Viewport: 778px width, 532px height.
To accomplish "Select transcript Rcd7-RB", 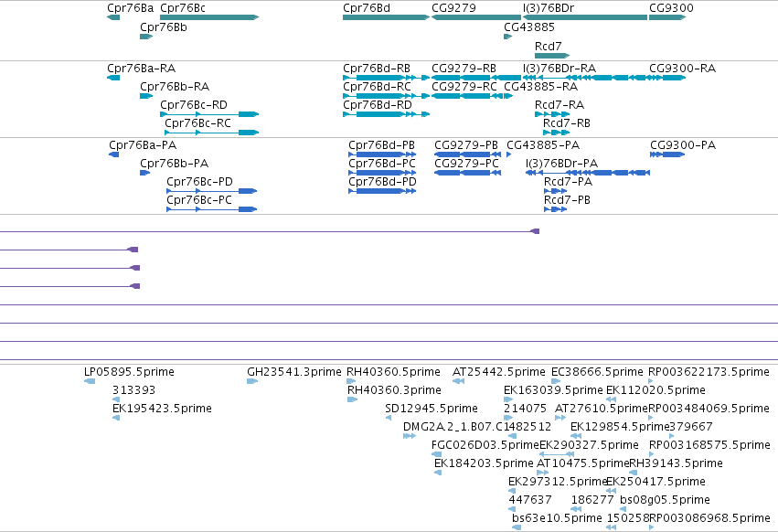I will coord(556,133).
